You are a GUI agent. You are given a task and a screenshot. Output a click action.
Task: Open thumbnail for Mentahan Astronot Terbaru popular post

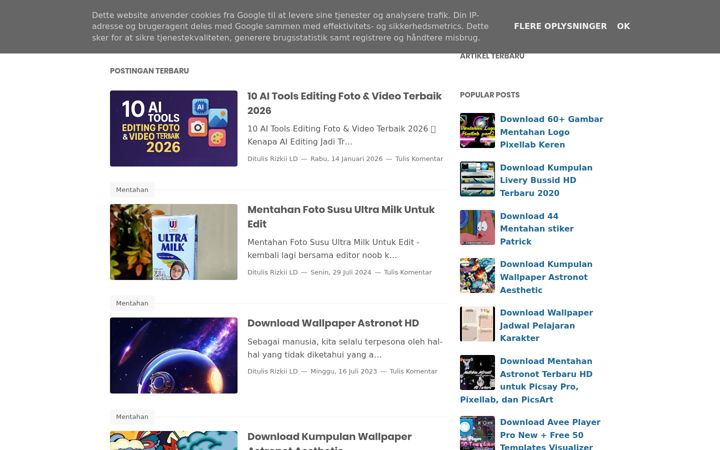478,372
